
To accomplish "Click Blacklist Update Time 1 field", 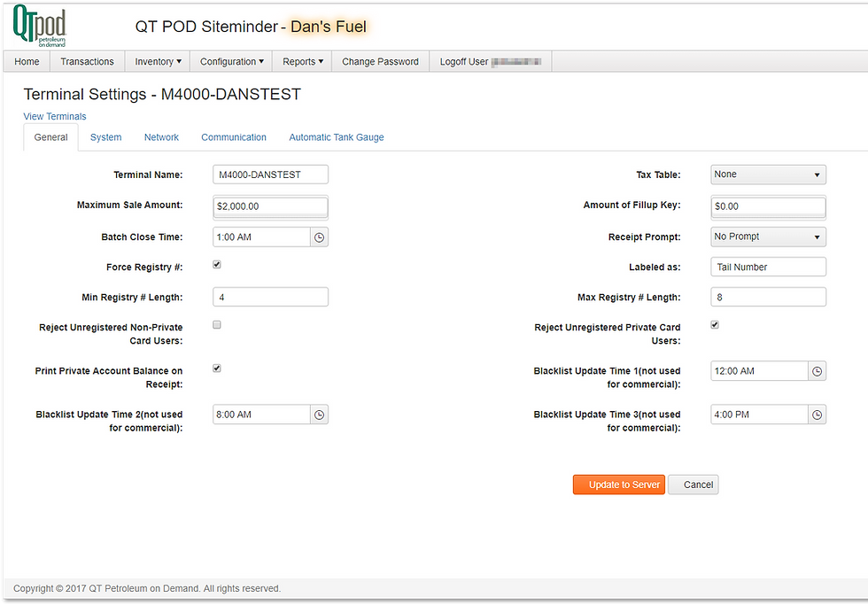I will click(759, 371).
